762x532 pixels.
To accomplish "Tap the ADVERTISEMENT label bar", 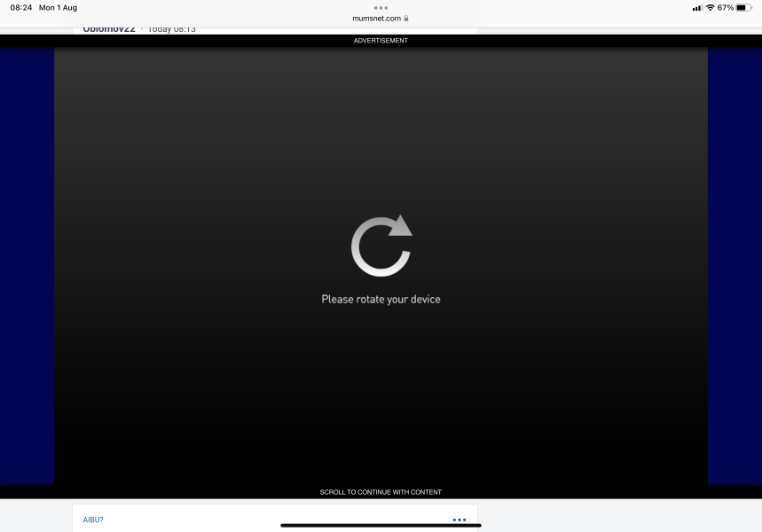I will click(x=381, y=41).
